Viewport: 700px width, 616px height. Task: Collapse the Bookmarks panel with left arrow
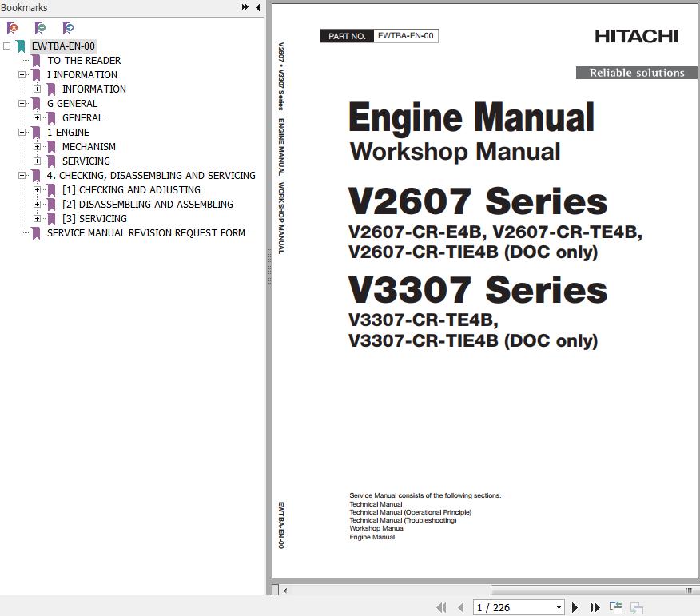coord(257,7)
